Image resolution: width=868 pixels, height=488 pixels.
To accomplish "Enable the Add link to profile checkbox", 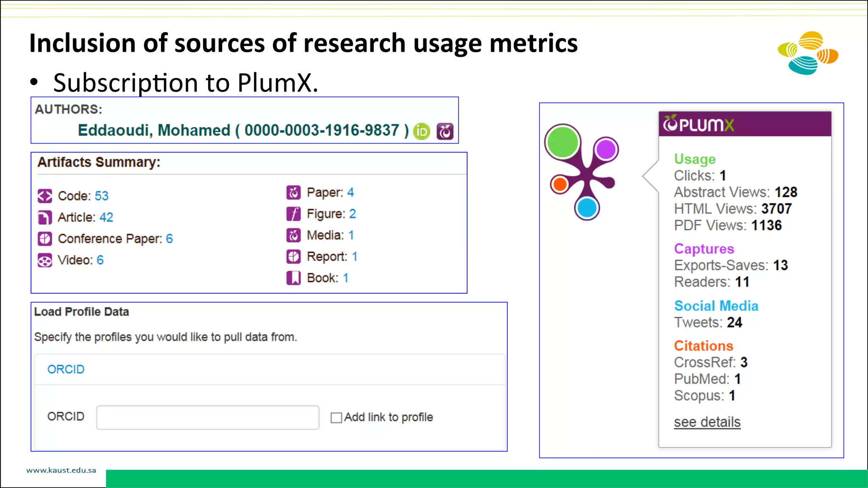I will tap(336, 418).
